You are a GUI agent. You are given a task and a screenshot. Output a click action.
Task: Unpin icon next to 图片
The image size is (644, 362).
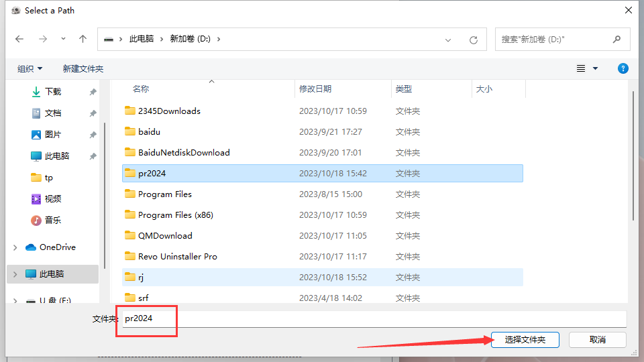pyautogui.click(x=93, y=135)
